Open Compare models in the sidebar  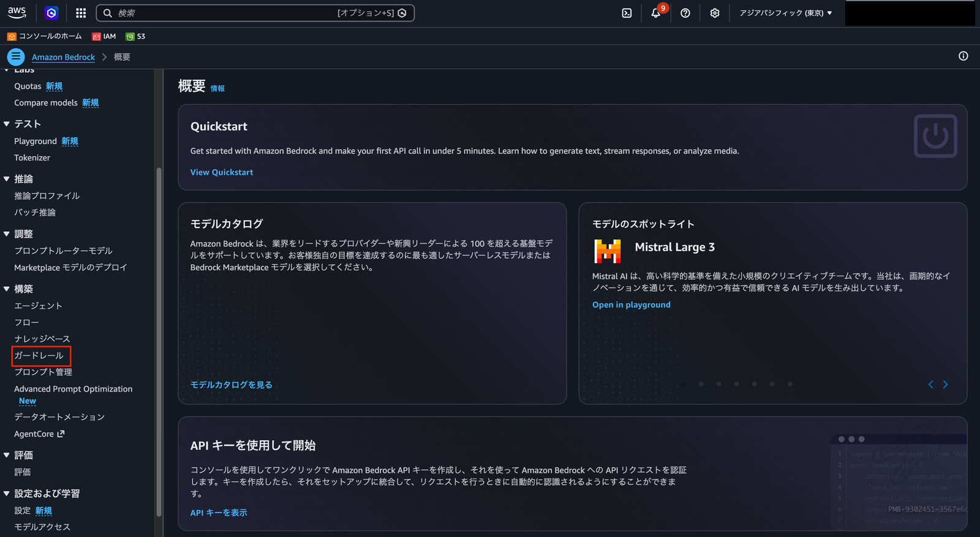click(46, 103)
